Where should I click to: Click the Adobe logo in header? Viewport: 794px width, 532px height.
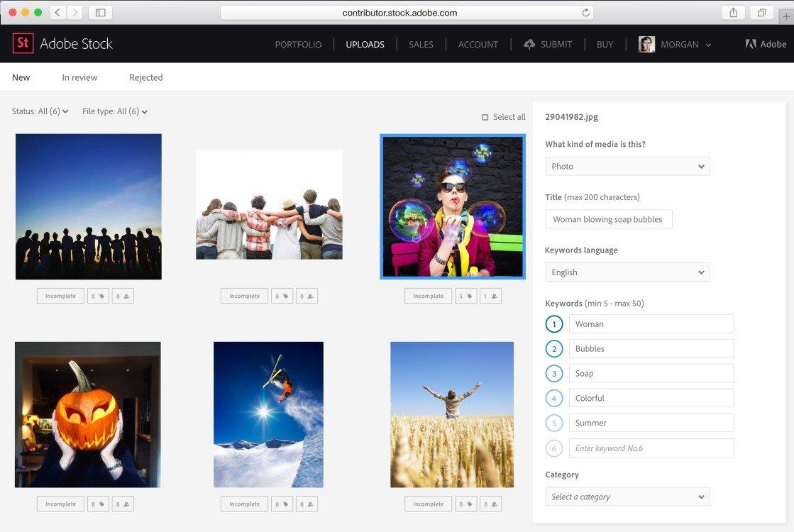click(x=751, y=44)
